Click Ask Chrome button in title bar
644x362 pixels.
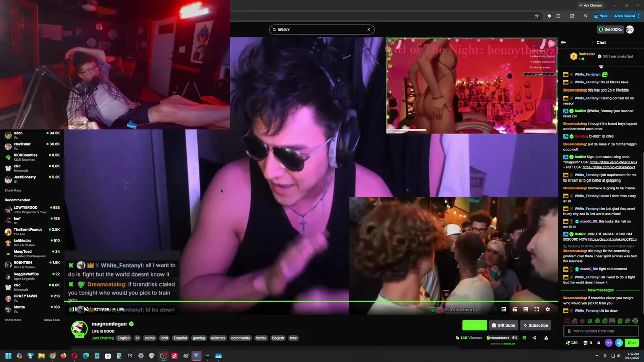[x=590, y=5]
